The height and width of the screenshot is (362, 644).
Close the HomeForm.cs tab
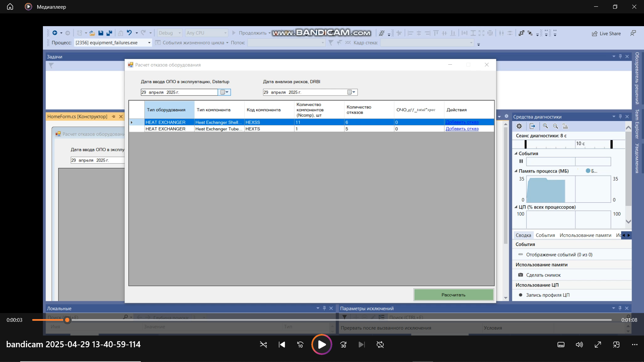tap(121, 117)
